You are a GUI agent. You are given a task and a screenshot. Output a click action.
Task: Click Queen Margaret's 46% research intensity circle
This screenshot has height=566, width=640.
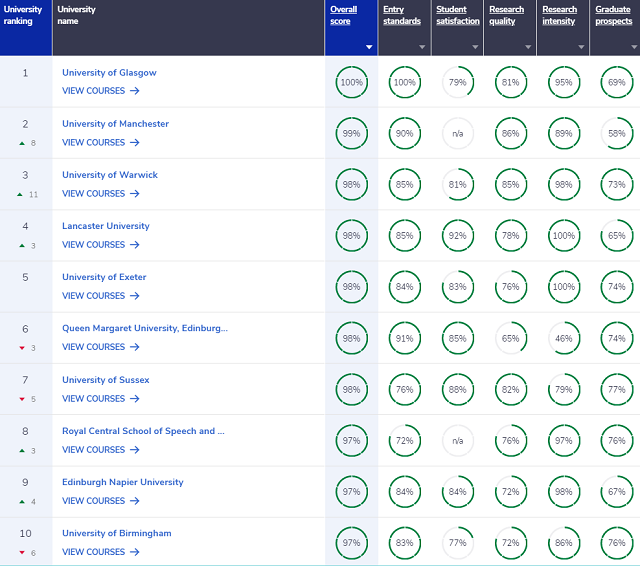click(x=564, y=338)
